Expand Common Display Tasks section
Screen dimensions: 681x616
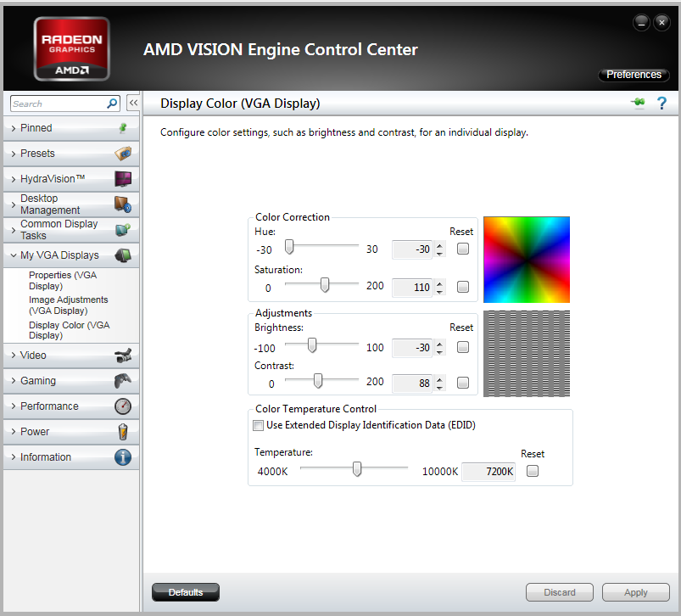pyautogui.click(x=14, y=230)
